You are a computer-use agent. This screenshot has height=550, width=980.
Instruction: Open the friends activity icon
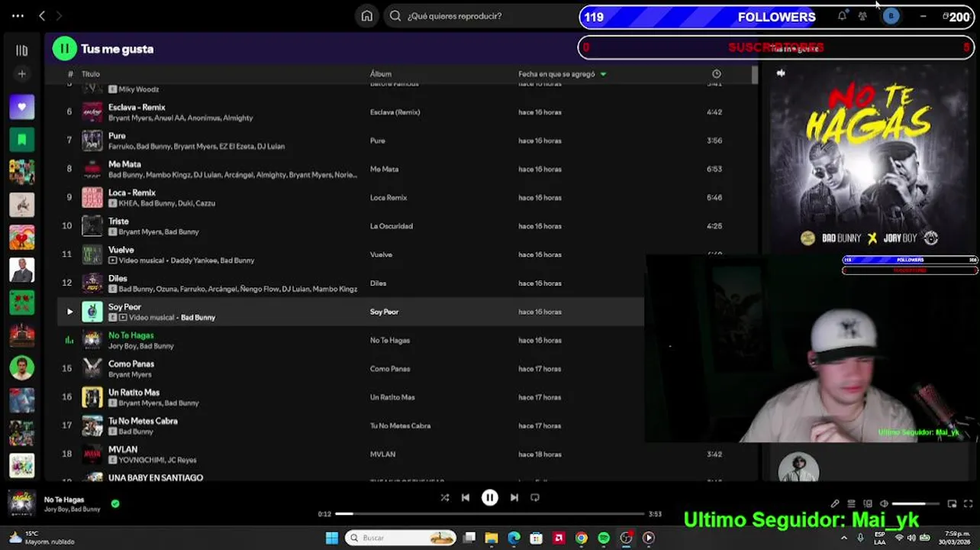[862, 16]
